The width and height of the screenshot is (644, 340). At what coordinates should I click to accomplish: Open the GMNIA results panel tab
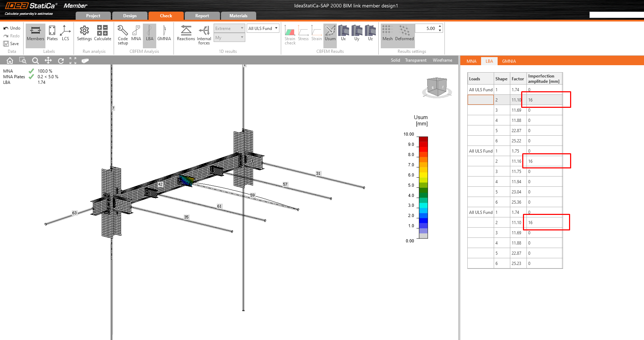(x=509, y=61)
